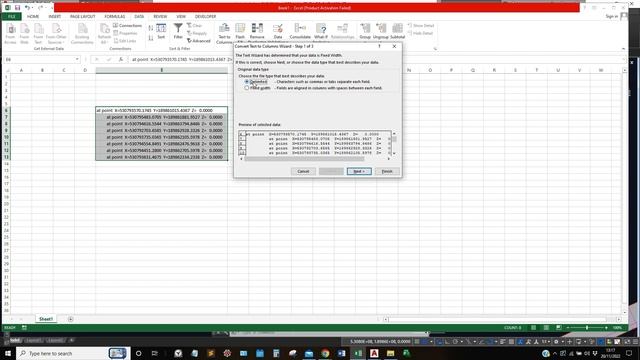This screenshot has width=640, height=360.
Task: Click Show Detail in outline group
Action: 421,26
